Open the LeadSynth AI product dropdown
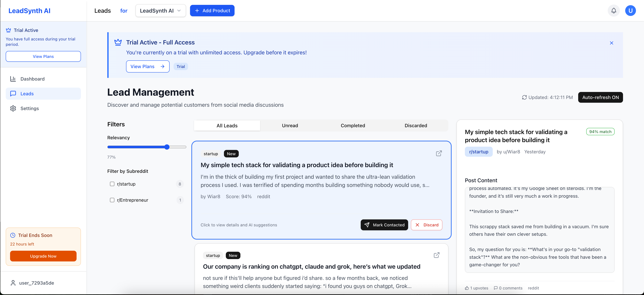The width and height of the screenshot is (644, 295). [x=160, y=11]
